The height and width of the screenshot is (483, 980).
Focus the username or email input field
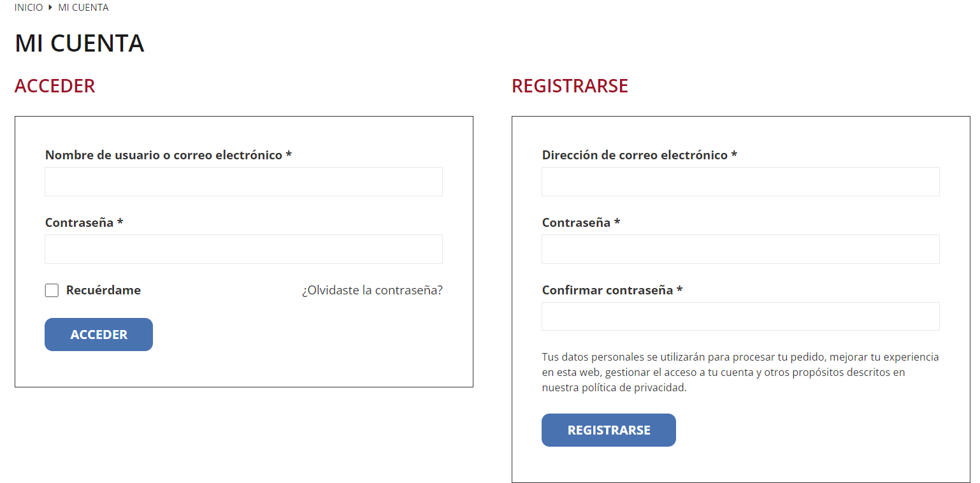(x=243, y=182)
